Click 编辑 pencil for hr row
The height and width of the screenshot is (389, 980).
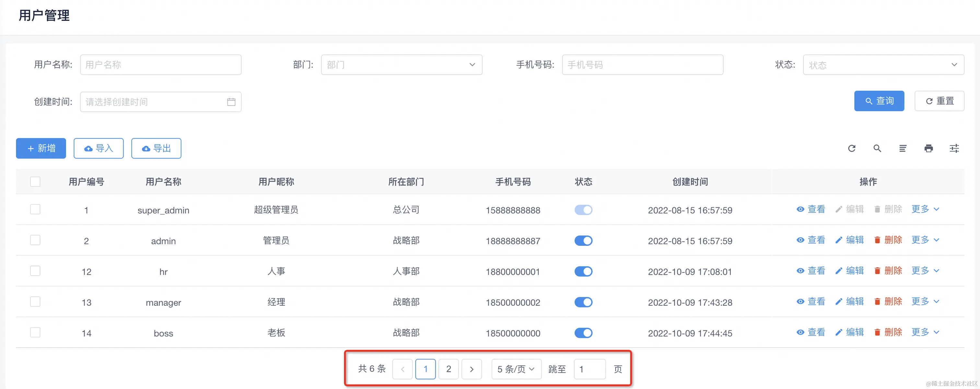point(838,271)
